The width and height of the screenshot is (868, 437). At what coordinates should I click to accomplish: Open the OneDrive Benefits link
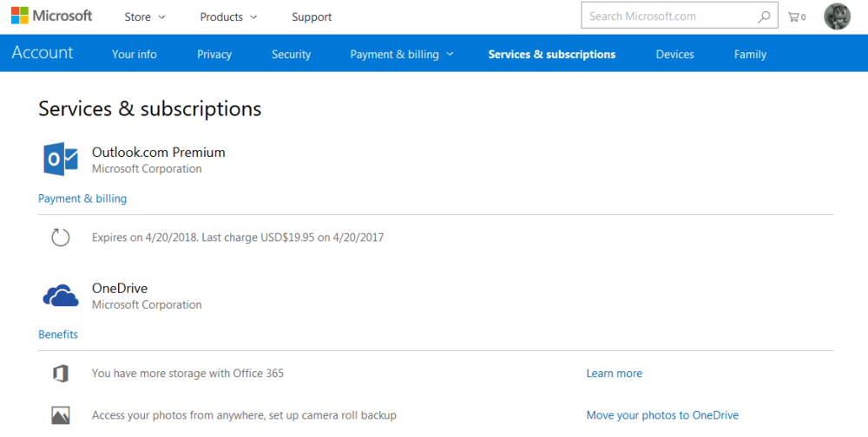[58, 335]
